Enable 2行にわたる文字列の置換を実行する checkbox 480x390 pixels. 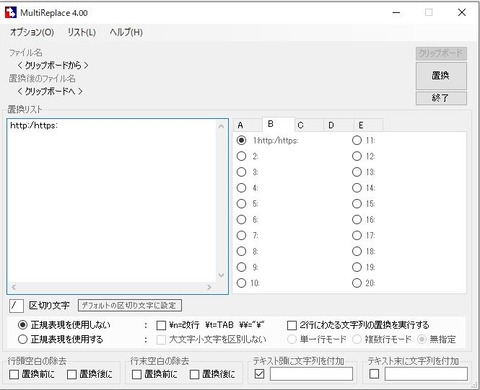pos(292,325)
